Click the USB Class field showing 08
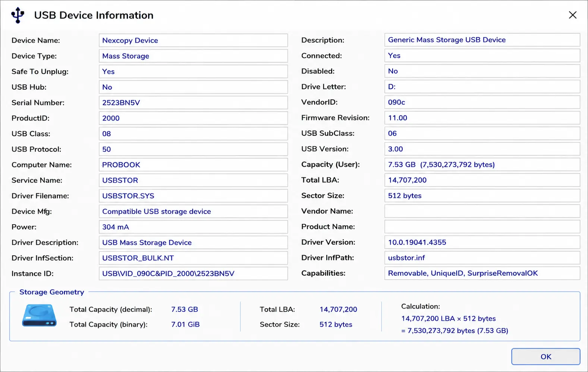This screenshot has width=588, height=372. [x=193, y=134]
